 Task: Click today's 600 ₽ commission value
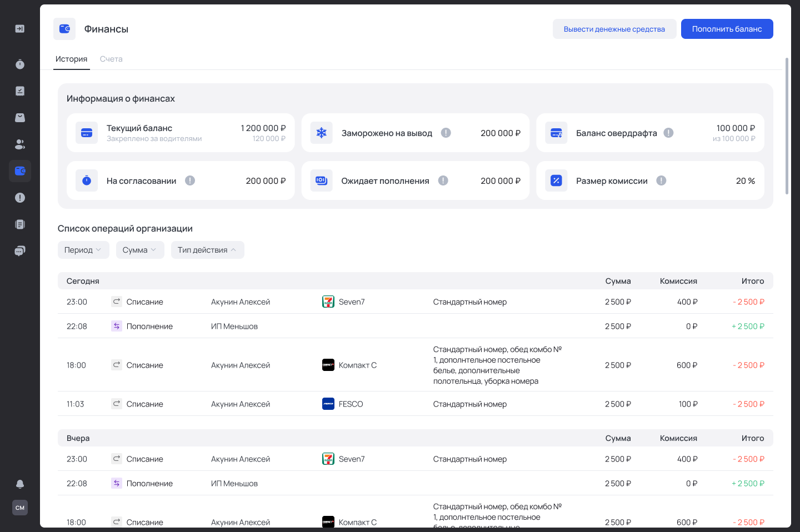click(687, 365)
